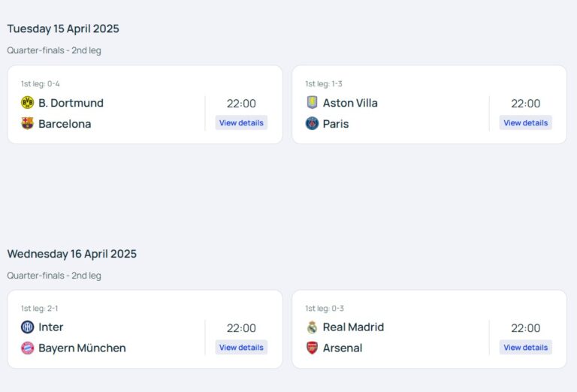The image size is (577, 392).
Task: Open the B. Dortmund team name
Action: coord(71,103)
